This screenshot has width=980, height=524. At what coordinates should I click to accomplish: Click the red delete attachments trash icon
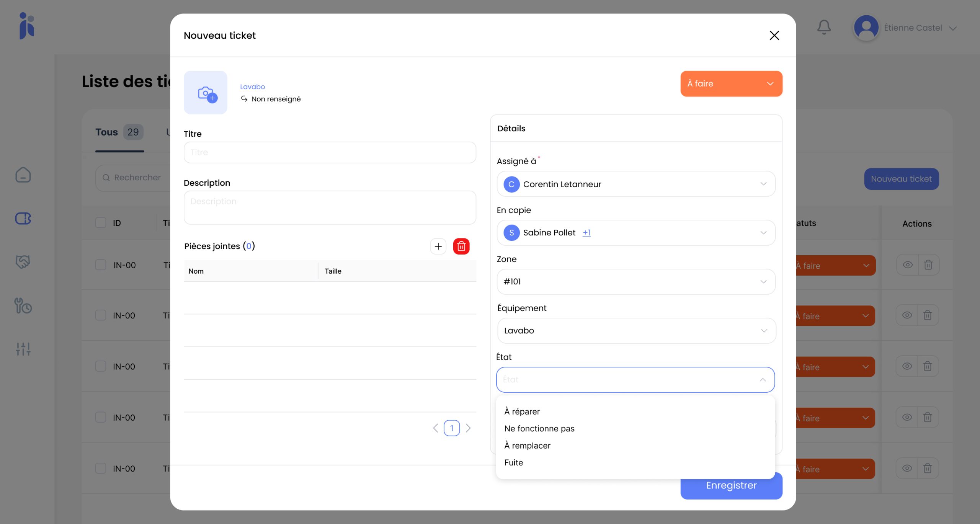pos(461,246)
